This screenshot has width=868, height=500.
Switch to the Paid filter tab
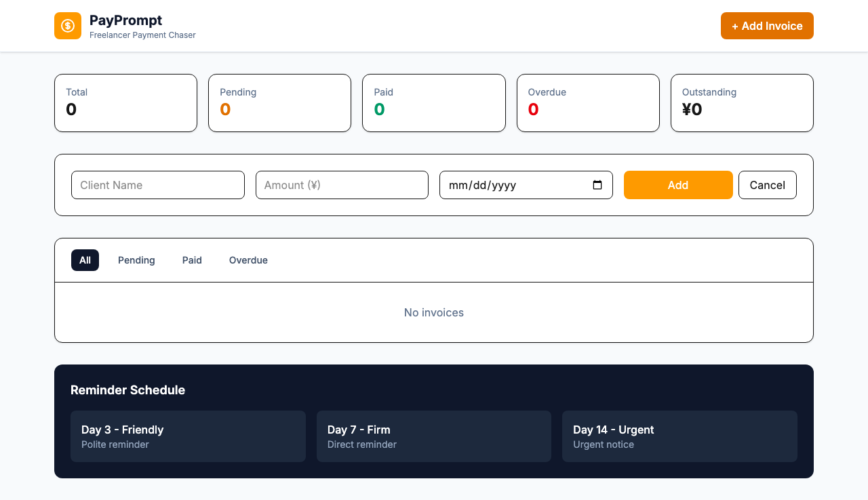pyautogui.click(x=192, y=259)
